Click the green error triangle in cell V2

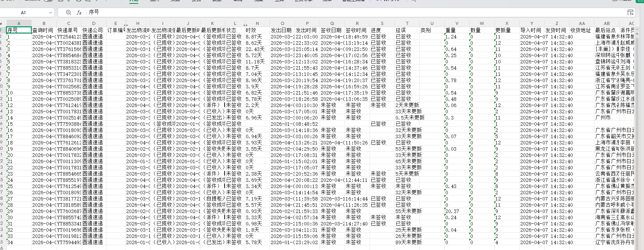click(x=446, y=35)
